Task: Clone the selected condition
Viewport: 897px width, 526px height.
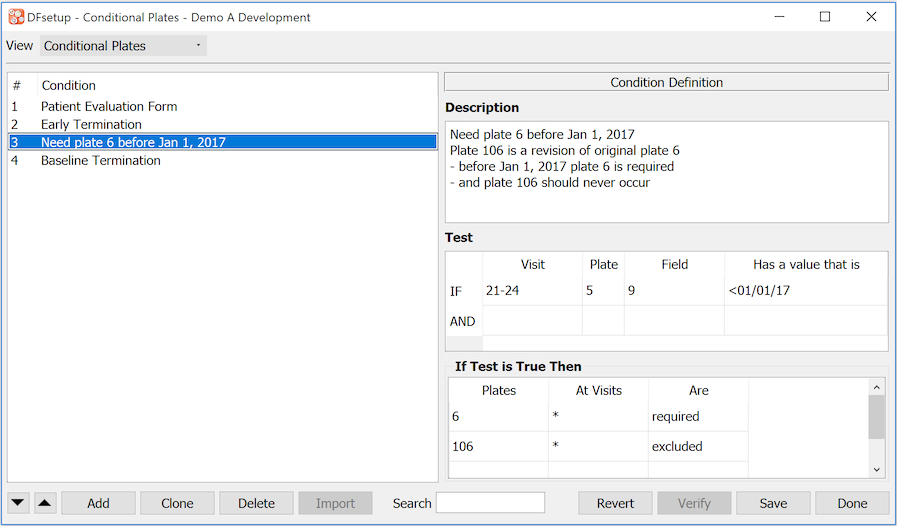Action: pyautogui.click(x=177, y=503)
